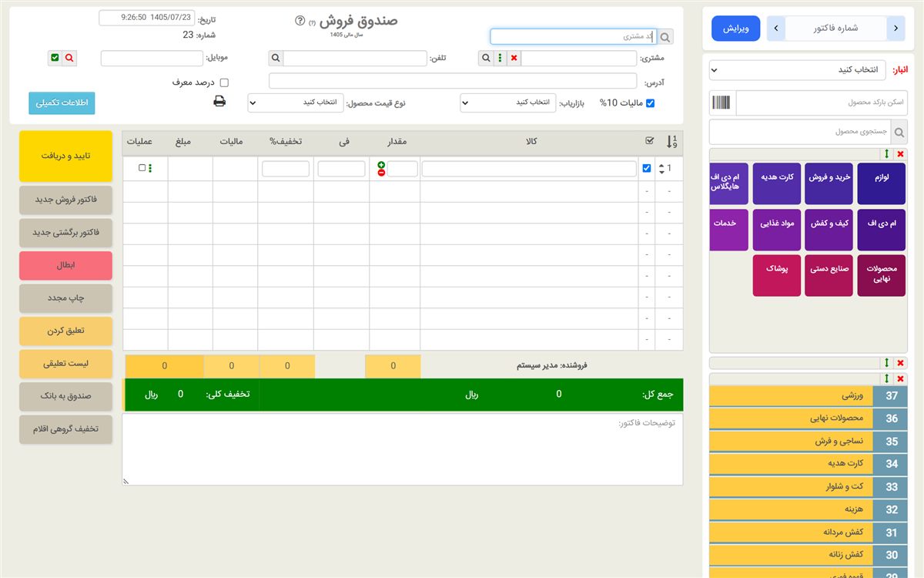Click green check icon beside موبایل
Image resolution: width=924 pixels, height=578 pixels.
55,58
